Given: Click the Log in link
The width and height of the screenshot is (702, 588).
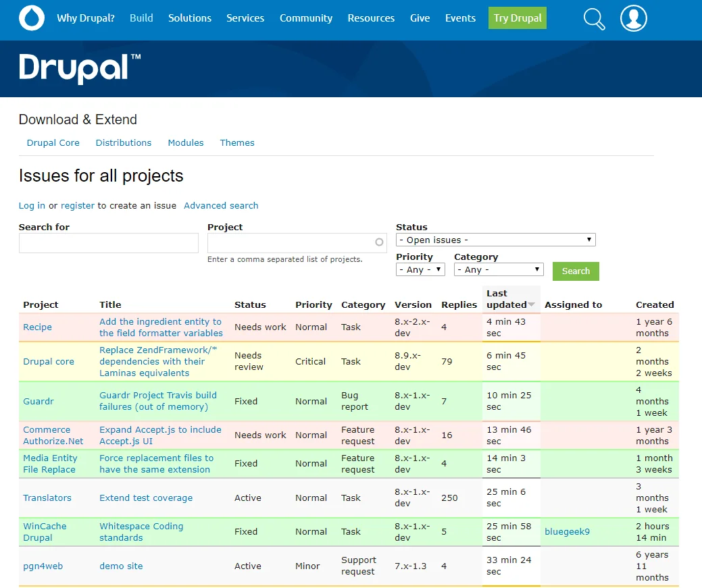Looking at the screenshot, I should coord(32,205).
